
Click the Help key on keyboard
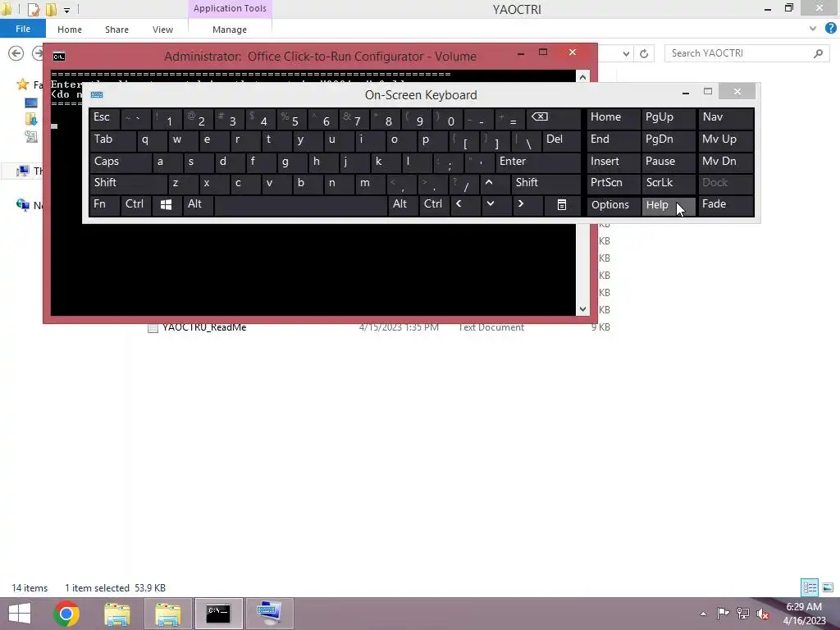coord(668,205)
